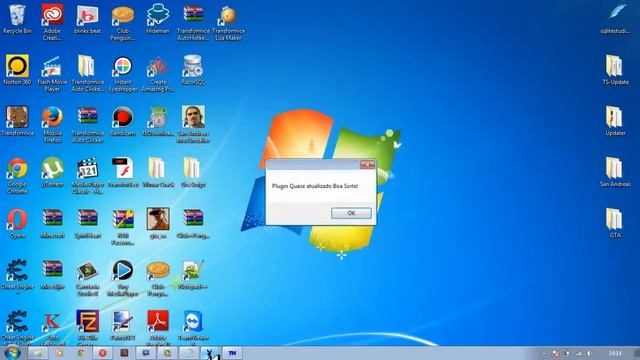Select the Updater folder

[616, 122]
